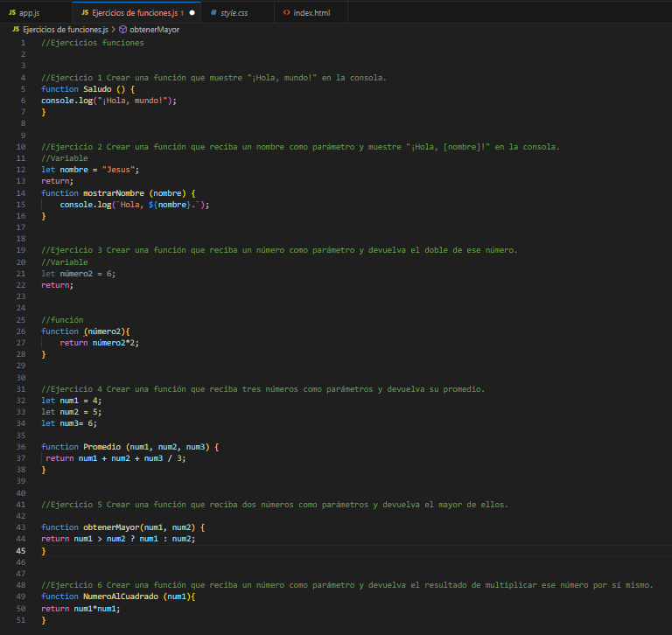Click the Ejercicio 5 comment on line 41

(x=275, y=505)
